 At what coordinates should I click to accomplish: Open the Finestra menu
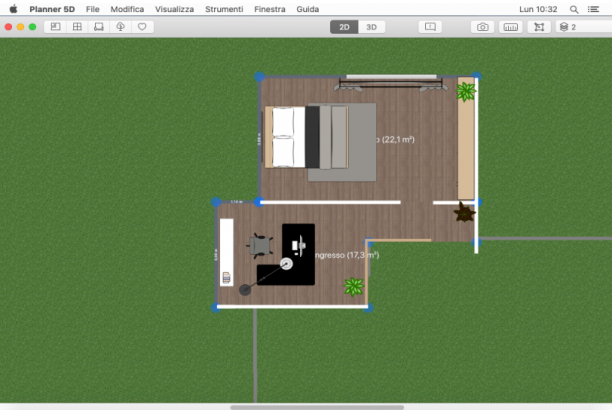click(x=270, y=9)
